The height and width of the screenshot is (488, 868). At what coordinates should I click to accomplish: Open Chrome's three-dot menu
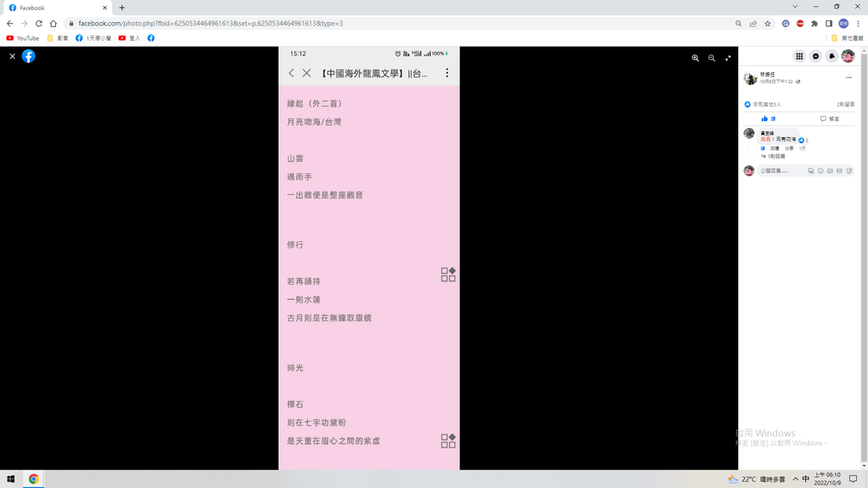coord(858,24)
